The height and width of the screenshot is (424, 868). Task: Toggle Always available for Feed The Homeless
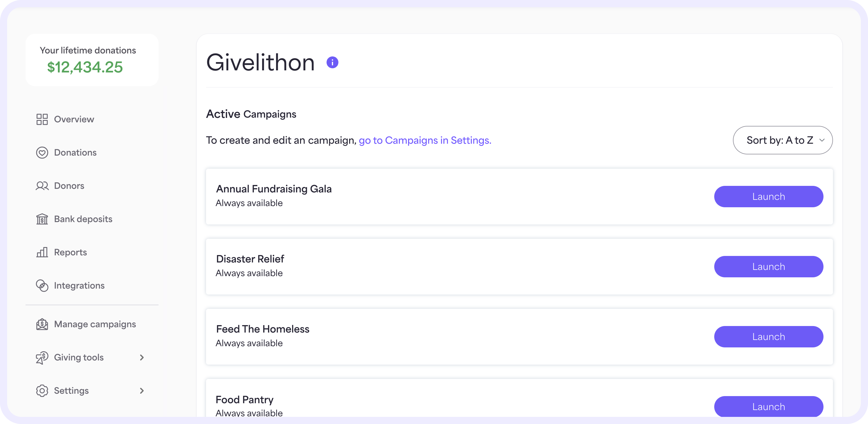coord(249,343)
